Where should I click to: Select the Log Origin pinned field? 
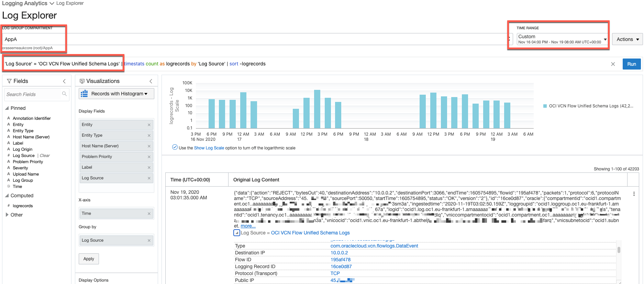[x=23, y=149]
